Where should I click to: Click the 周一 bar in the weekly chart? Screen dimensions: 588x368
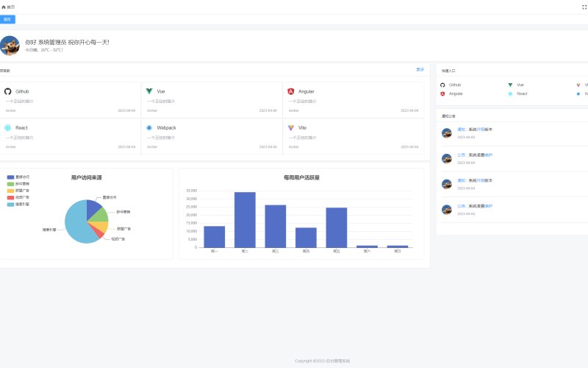tap(215, 237)
